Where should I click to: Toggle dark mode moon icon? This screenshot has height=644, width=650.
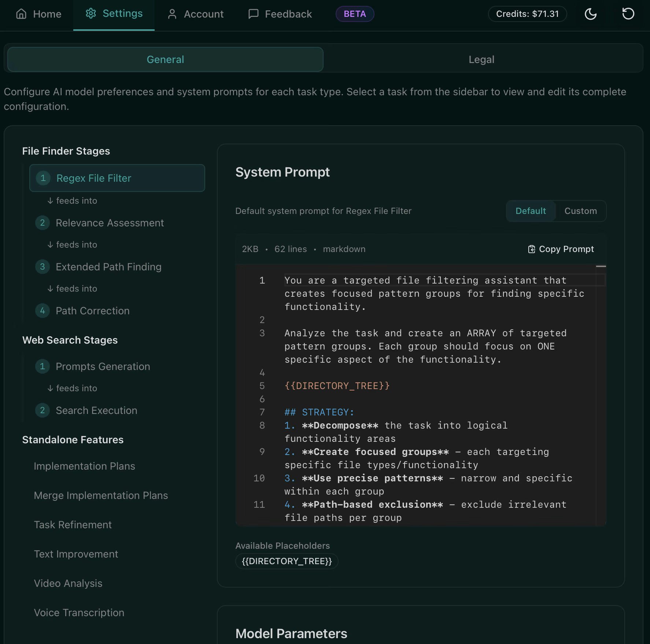pyautogui.click(x=591, y=14)
